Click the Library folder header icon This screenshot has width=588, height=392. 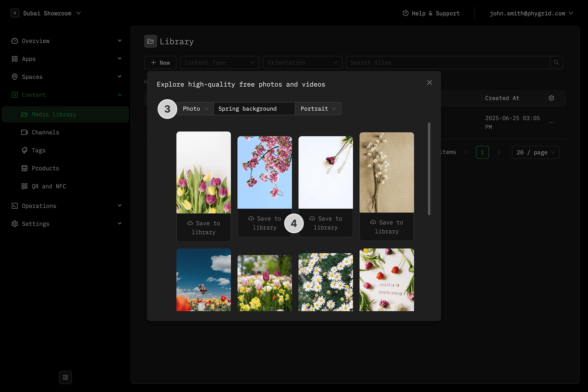(151, 41)
